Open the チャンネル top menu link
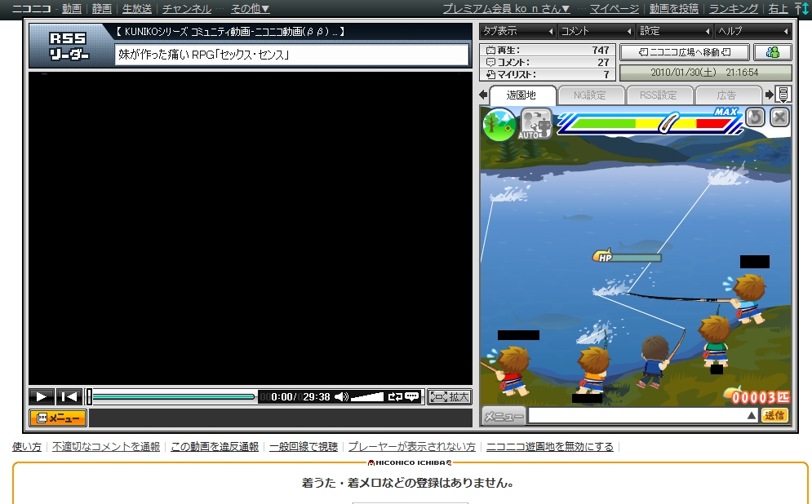 pyautogui.click(x=186, y=9)
